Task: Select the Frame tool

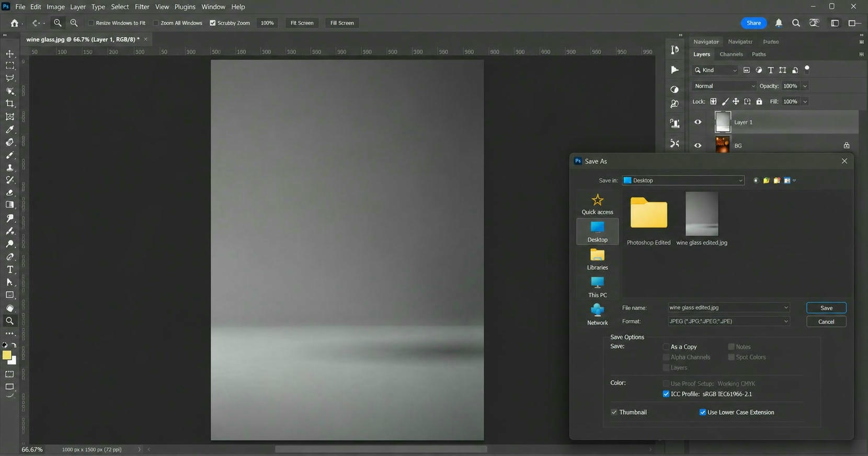Action: (10, 117)
